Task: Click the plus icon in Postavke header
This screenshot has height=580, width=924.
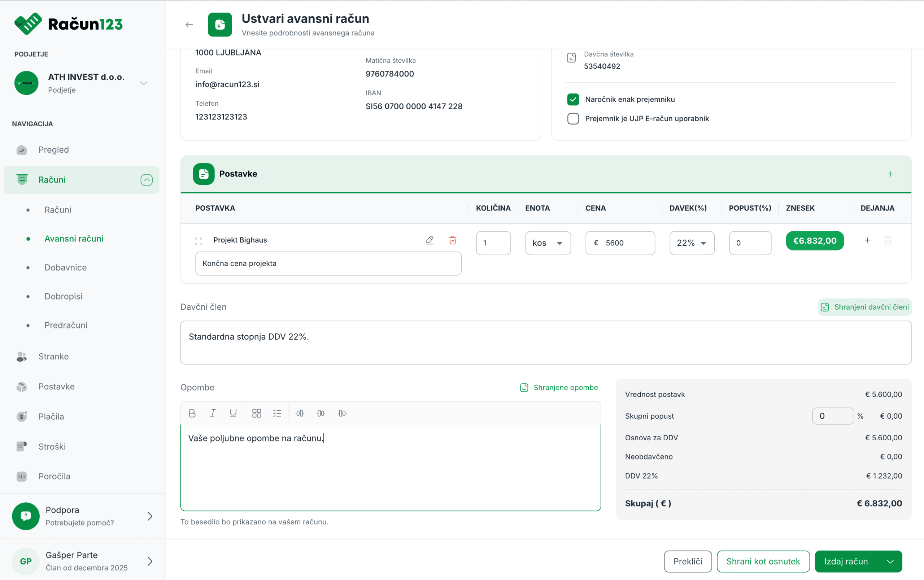Action: (x=890, y=174)
